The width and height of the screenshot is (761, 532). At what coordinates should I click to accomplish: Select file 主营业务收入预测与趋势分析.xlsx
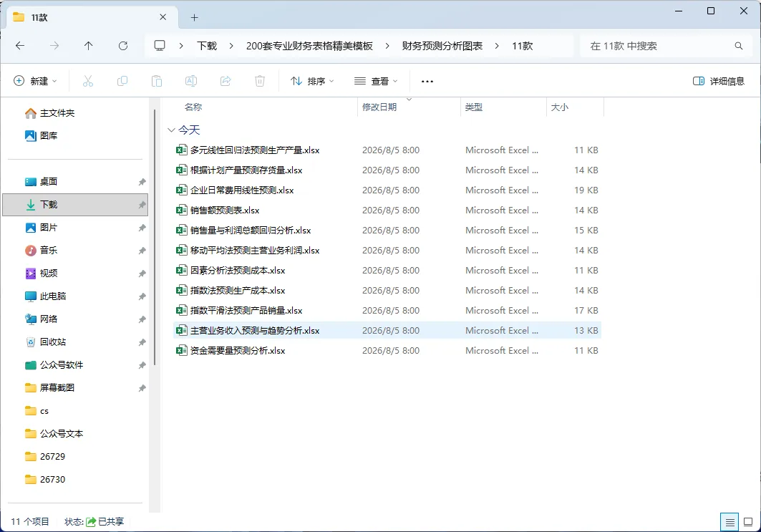click(387, 331)
